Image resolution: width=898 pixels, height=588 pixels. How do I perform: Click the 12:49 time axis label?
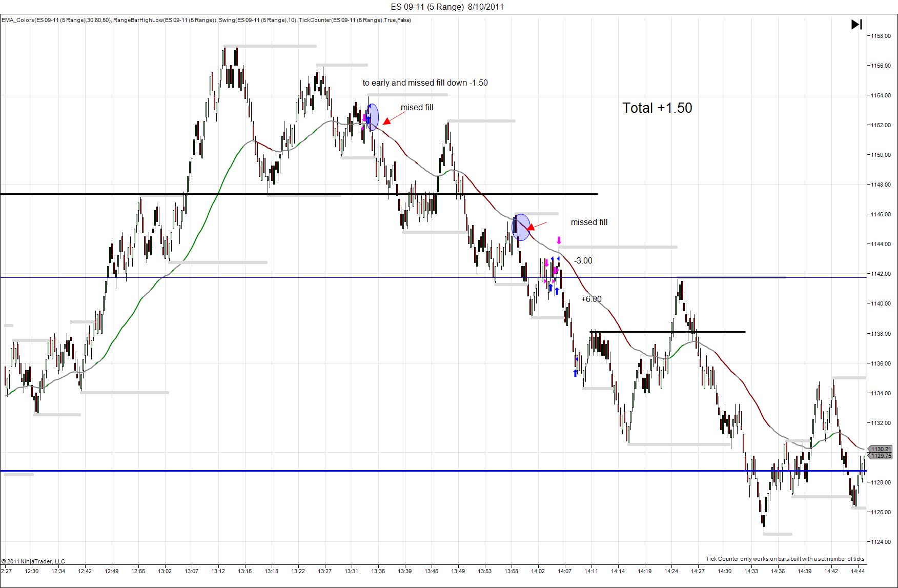(112, 571)
